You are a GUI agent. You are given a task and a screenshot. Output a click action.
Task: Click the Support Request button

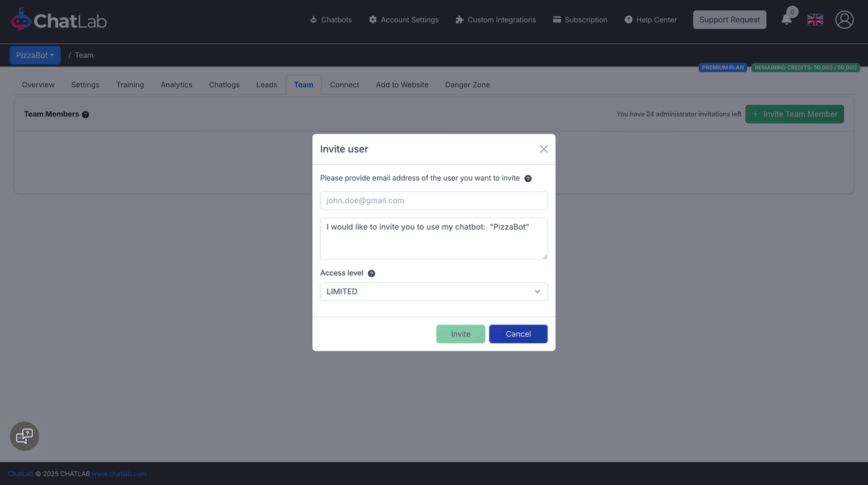(x=729, y=20)
